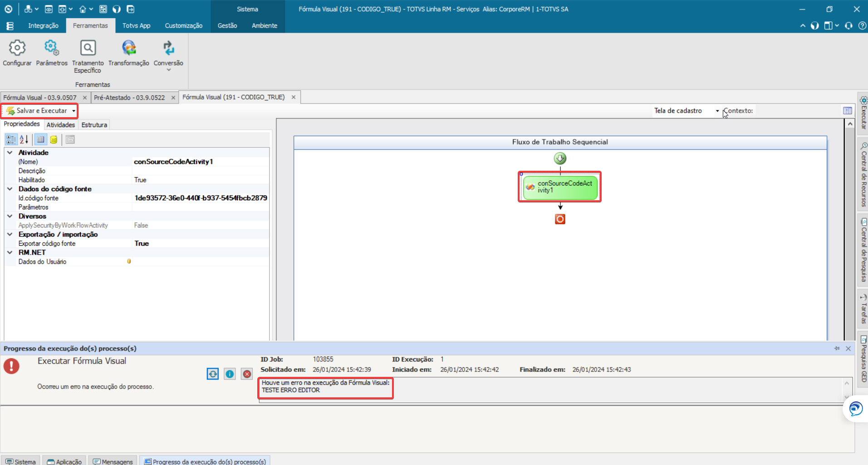Click the refresh icon in the execution progress panel
The width and height of the screenshot is (868, 465).
[x=213, y=374]
